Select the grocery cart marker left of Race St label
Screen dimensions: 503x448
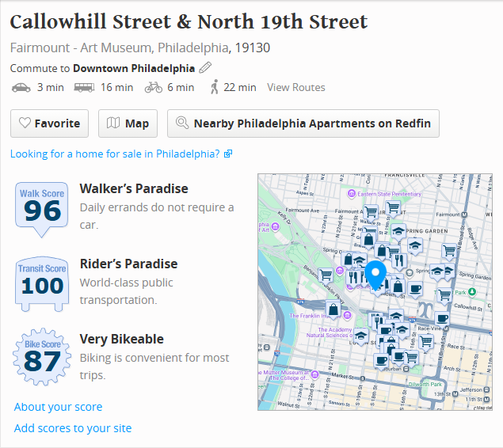[x=426, y=342]
